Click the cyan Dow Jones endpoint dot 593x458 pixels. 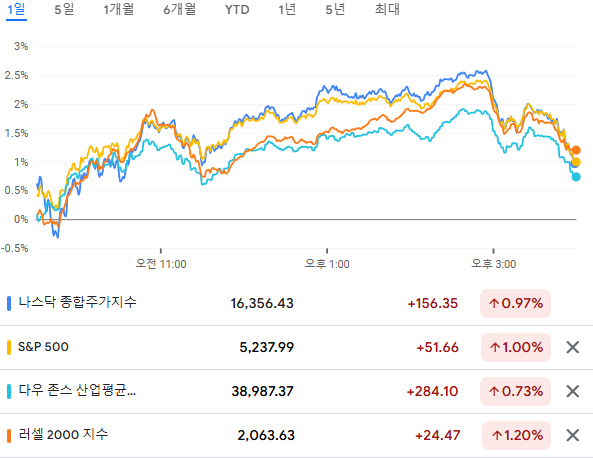point(576,177)
